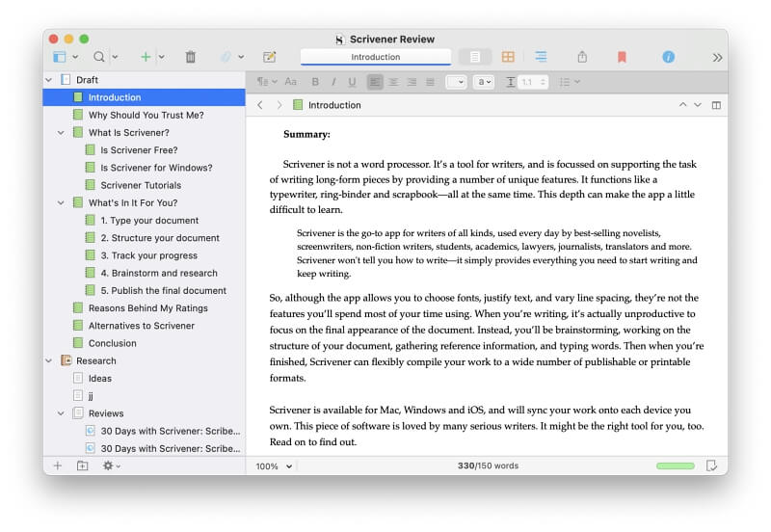Add new item with green plus

146,57
